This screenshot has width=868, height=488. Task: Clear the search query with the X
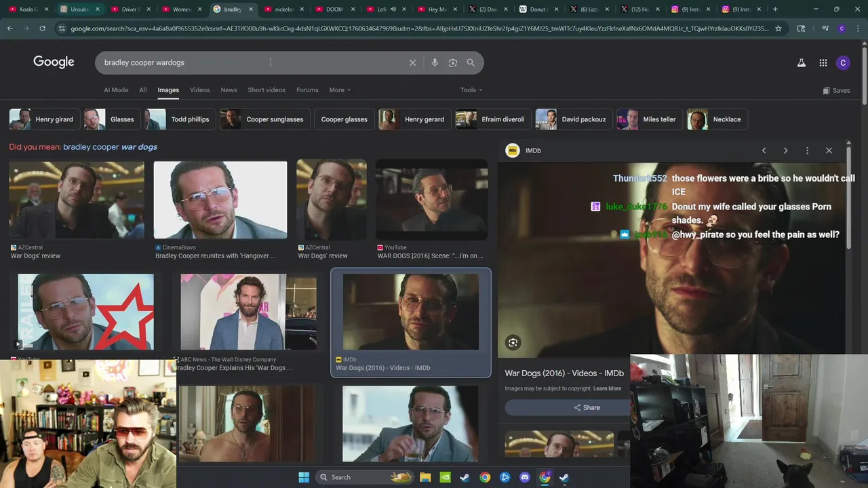coord(412,62)
